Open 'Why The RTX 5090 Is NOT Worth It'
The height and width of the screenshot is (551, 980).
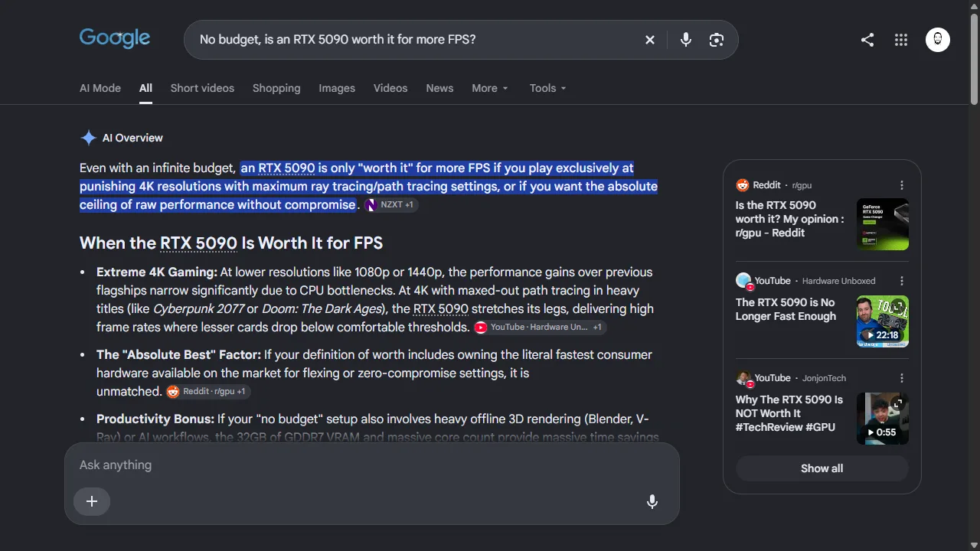(789, 413)
